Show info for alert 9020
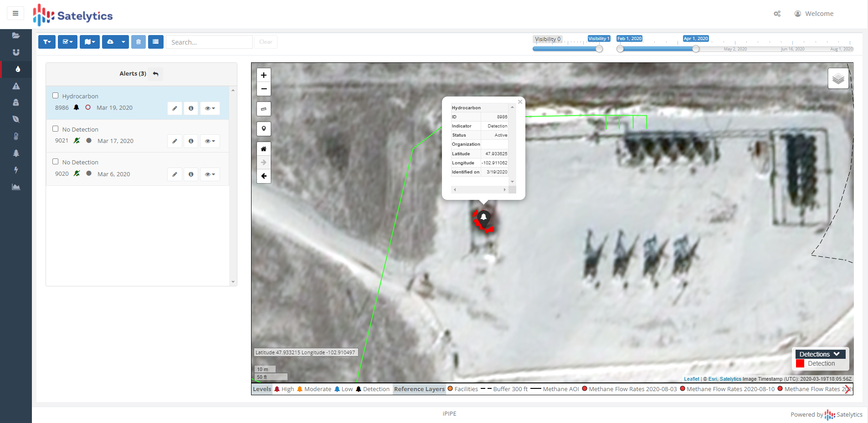This screenshot has height=423, width=868. pyautogui.click(x=191, y=174)
